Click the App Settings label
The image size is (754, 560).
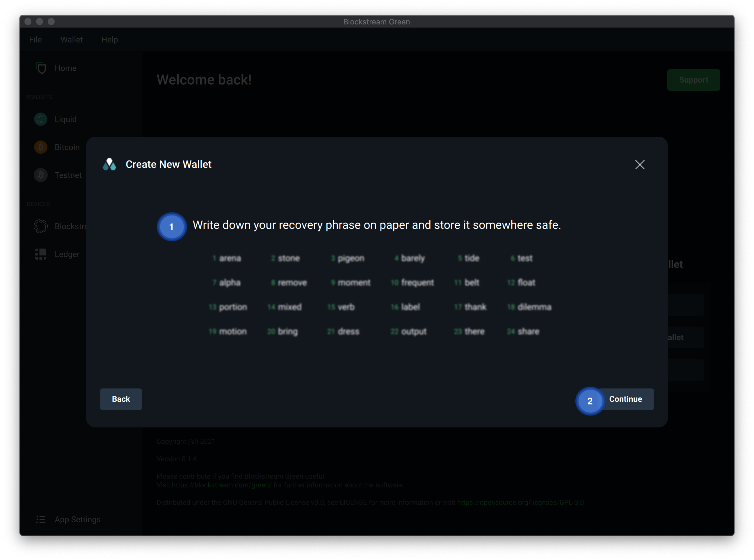[x=78, y=519]
